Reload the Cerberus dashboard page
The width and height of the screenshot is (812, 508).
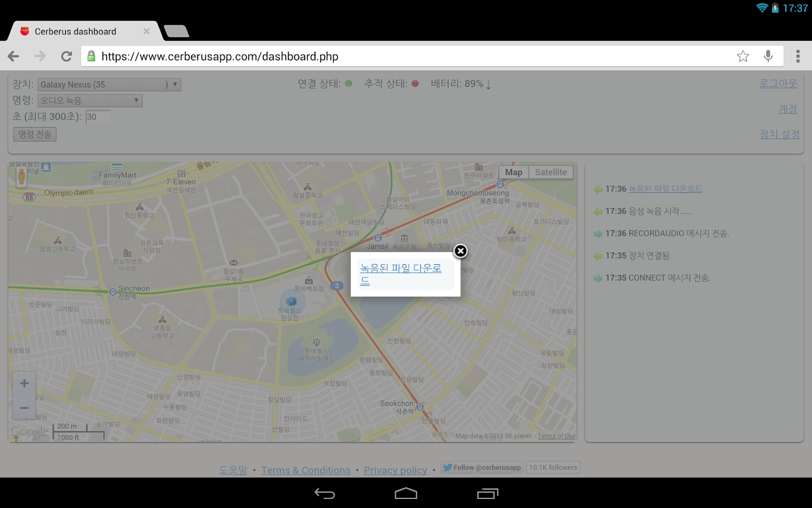pyautogui.click(x=66, y=56)
